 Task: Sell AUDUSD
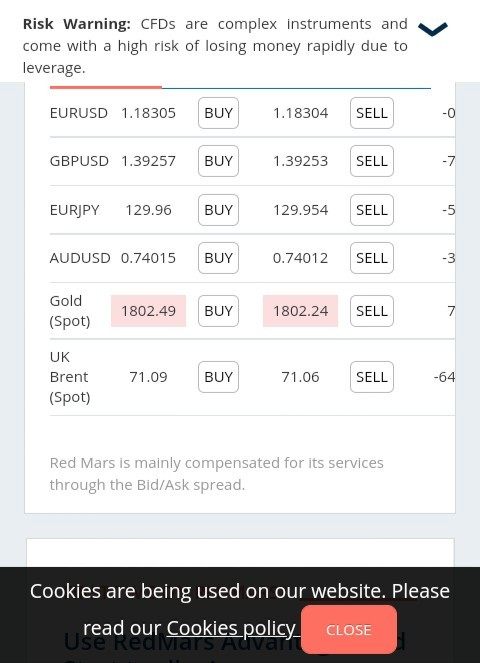372,258
